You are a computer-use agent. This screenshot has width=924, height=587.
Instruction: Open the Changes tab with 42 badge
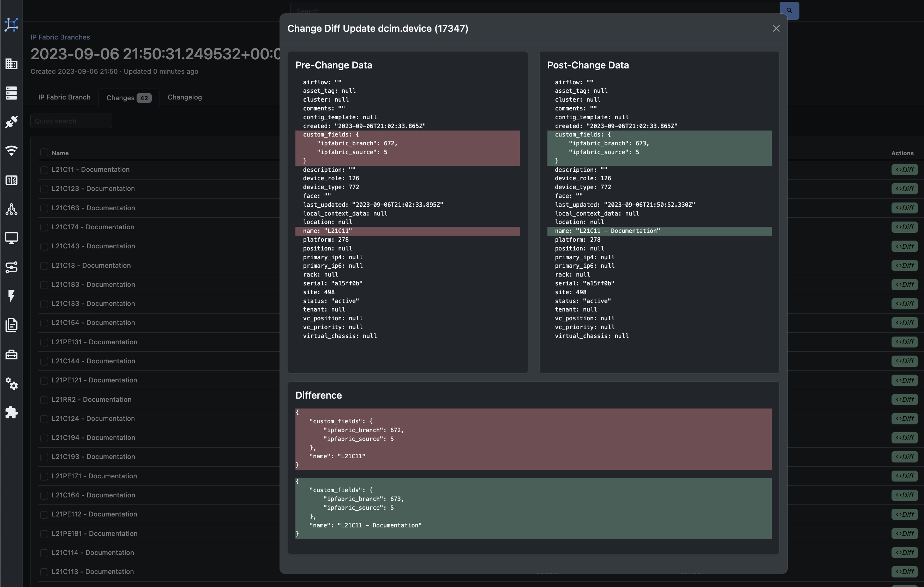(129, 98)
